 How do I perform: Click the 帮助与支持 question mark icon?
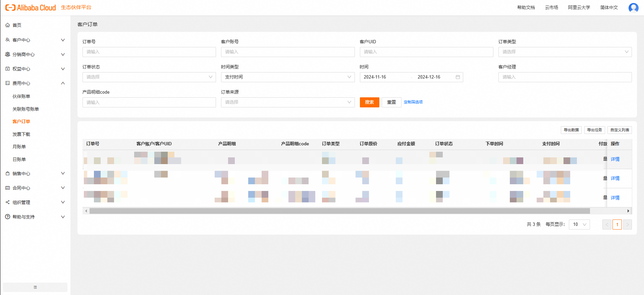tap(7, 217)
